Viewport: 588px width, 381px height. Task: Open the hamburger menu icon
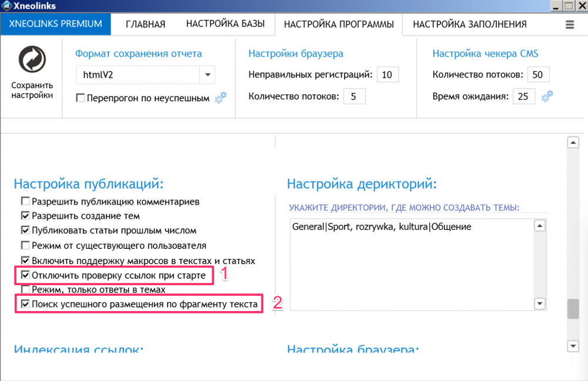coord(570,24)
